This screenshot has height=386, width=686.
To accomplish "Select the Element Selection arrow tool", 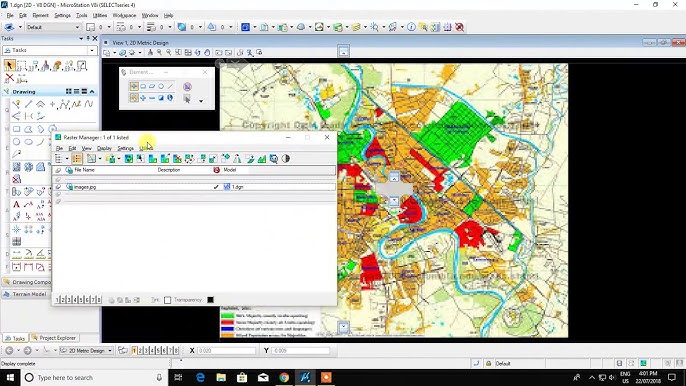I will coord(9,66).
